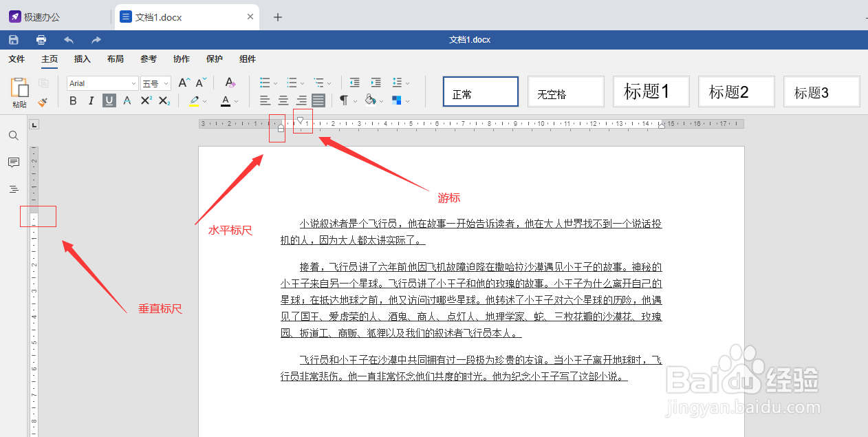Viewport: 868px width, 437px height.
Task: Apply the 无空格 style
Action: point(565,92)
